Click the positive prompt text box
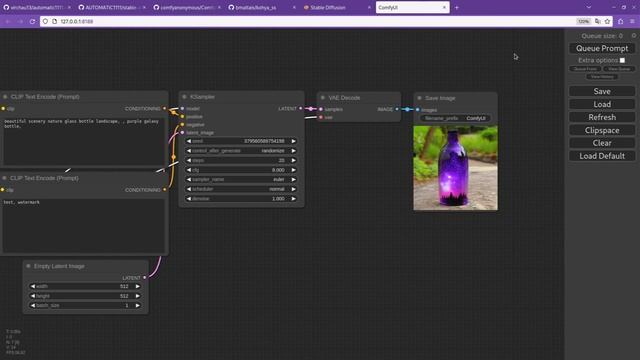The image size is (640, 360). point(84,142)
